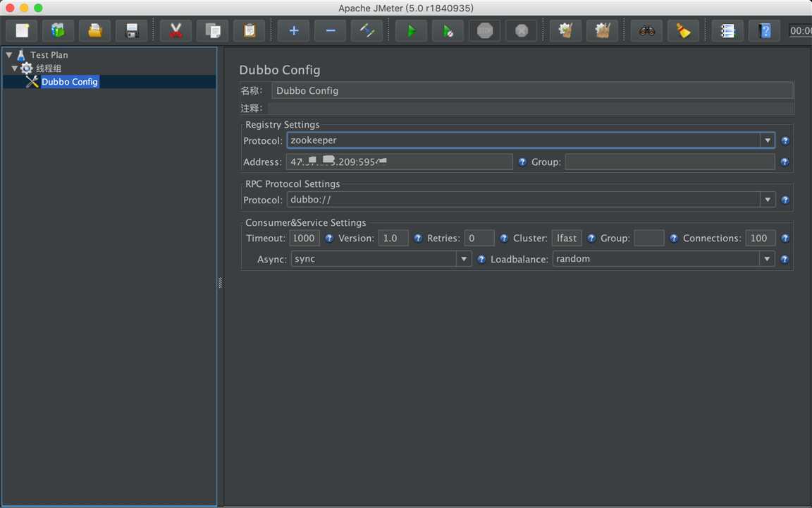
Task: Click the Version input field
Action: 393,238
